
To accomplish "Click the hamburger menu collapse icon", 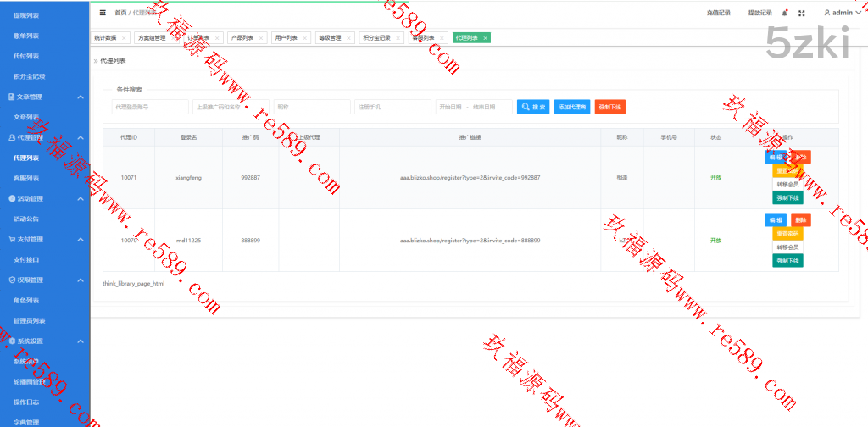I will [x=103, y=13].
